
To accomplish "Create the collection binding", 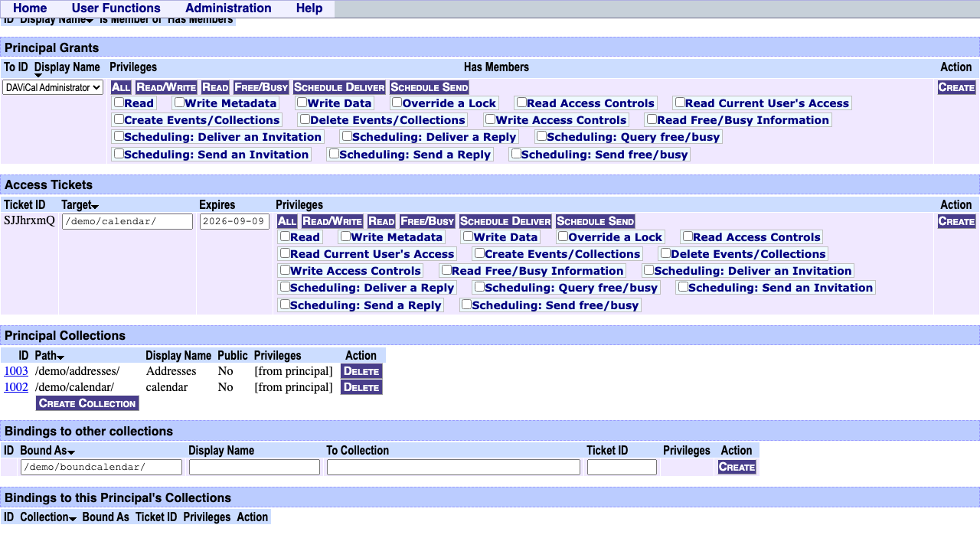I will pyautogui.click(x=737, y=467).
